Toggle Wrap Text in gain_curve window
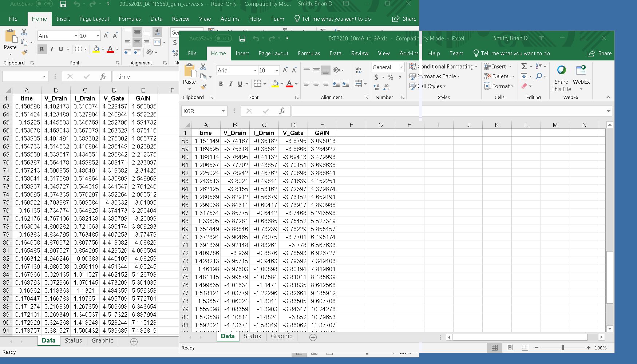This screenshot has height=364, width=637. click(157, 32)
